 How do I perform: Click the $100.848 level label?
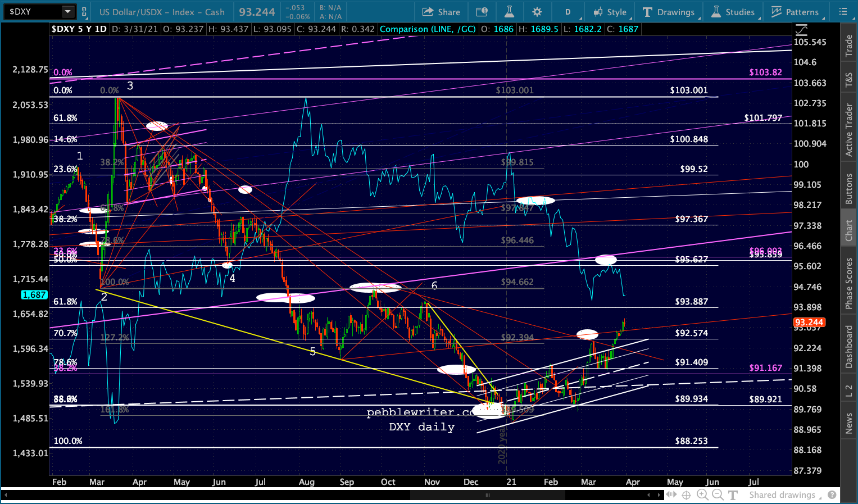689,139
